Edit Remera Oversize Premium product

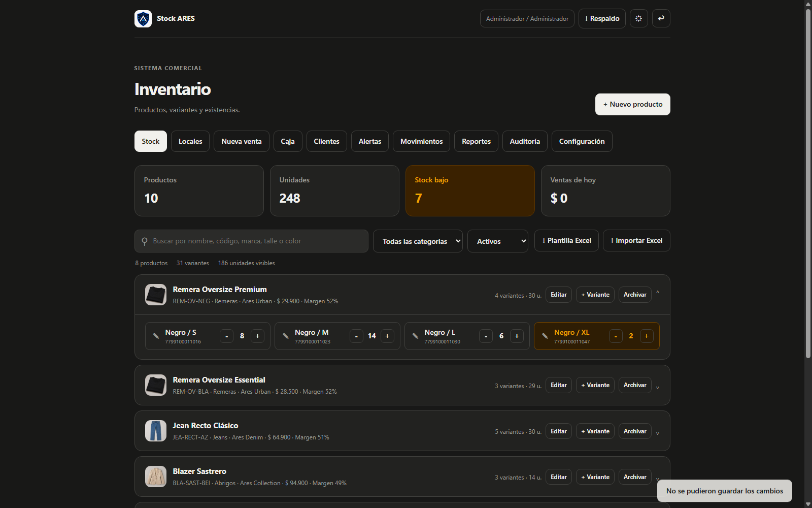coord(559,295)
